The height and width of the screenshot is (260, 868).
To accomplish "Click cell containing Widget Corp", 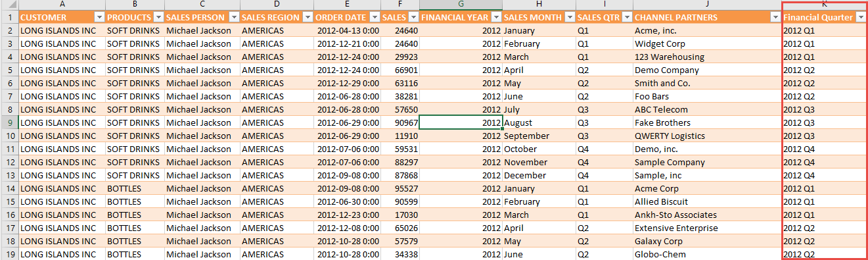I will [708, 43].
